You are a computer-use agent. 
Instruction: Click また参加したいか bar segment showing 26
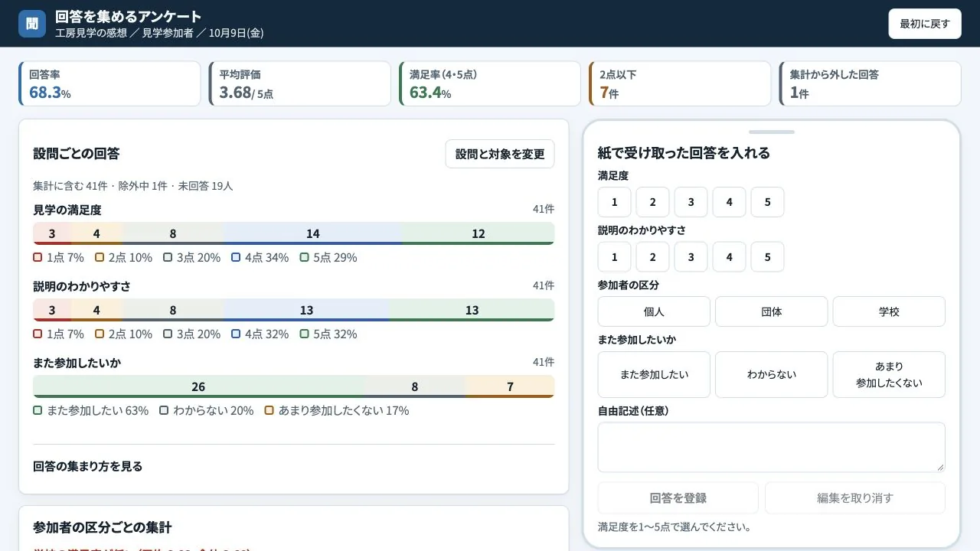tap(198, 386)
